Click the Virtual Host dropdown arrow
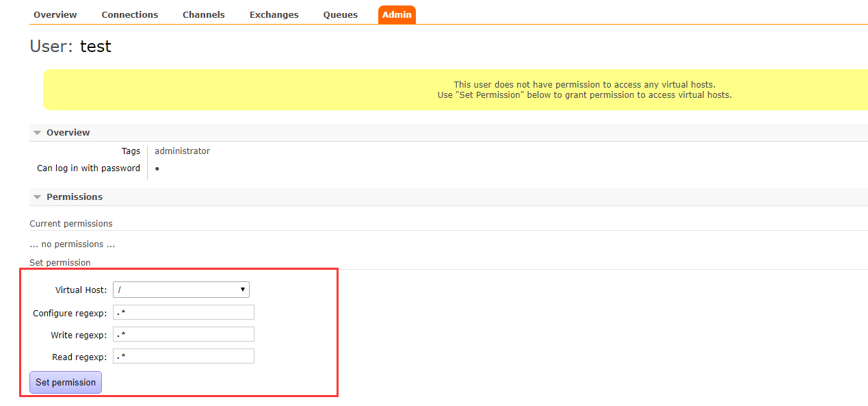868x406 pixels. (243, 290)
